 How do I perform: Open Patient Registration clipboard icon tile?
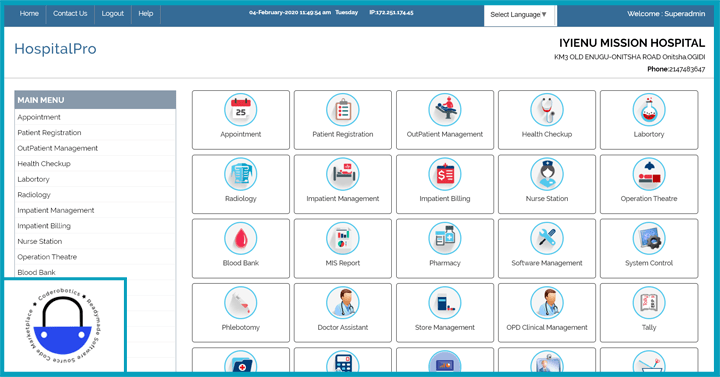tap(343, 120)
